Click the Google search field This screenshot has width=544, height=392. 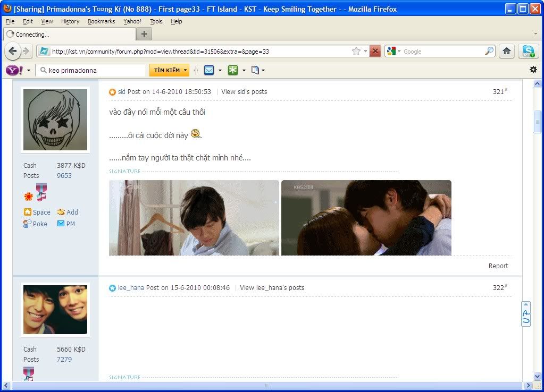pyautogui.click(x=443, y=52)
